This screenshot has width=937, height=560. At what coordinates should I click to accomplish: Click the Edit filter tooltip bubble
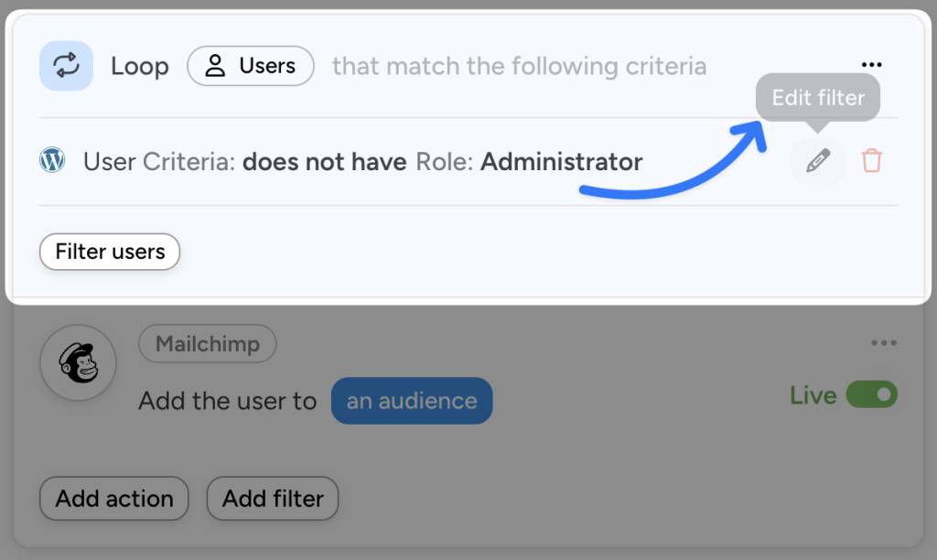pyautogui.click(x=817, y=97)
